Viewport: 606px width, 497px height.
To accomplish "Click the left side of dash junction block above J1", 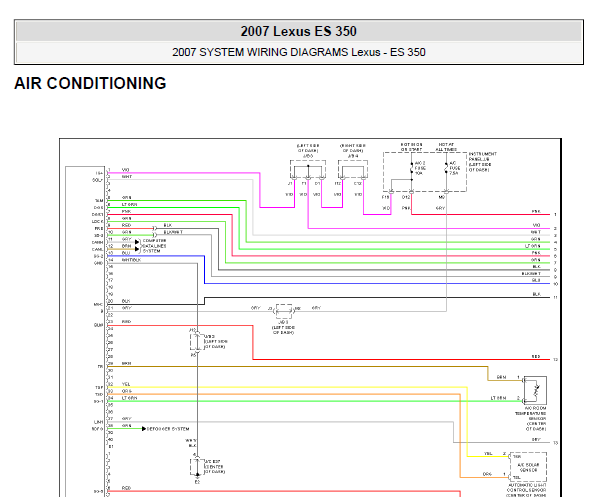I will click(308, 169).
